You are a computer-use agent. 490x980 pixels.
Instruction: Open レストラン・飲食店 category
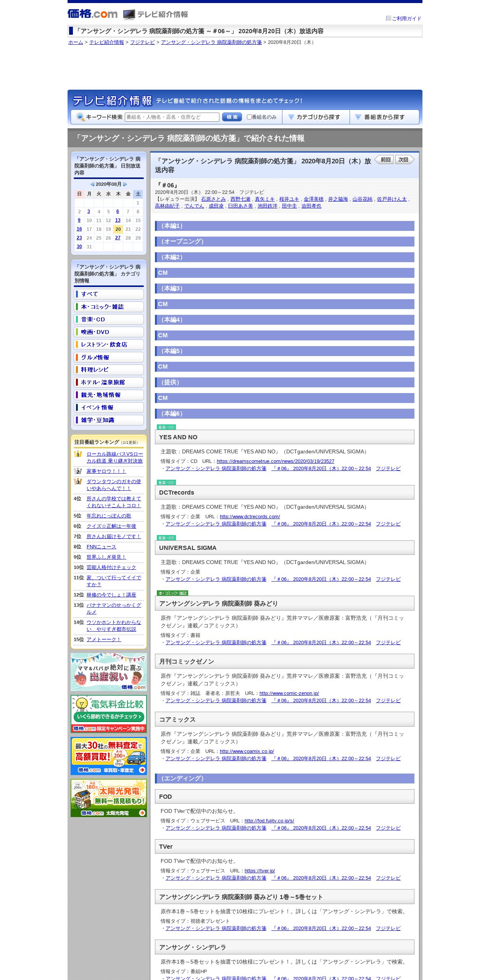coord(109,344)
